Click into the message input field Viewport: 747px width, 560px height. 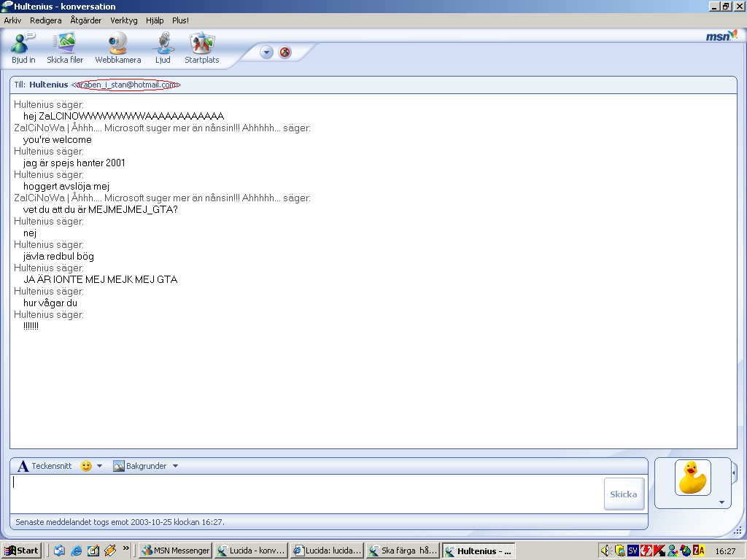pos(307,494)
